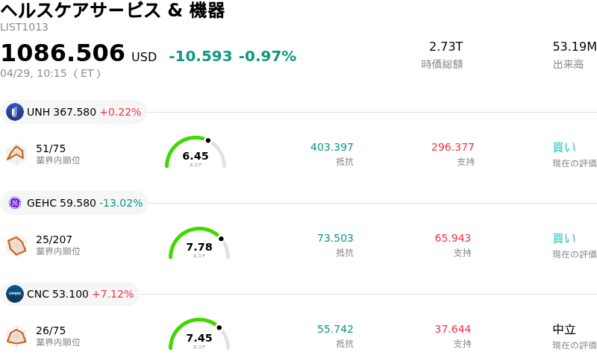Image resolution: width=597 pixels, height=364 pixels.
Task: Click the UNH score gauge 6.45
Action: (x=196, y=154)
